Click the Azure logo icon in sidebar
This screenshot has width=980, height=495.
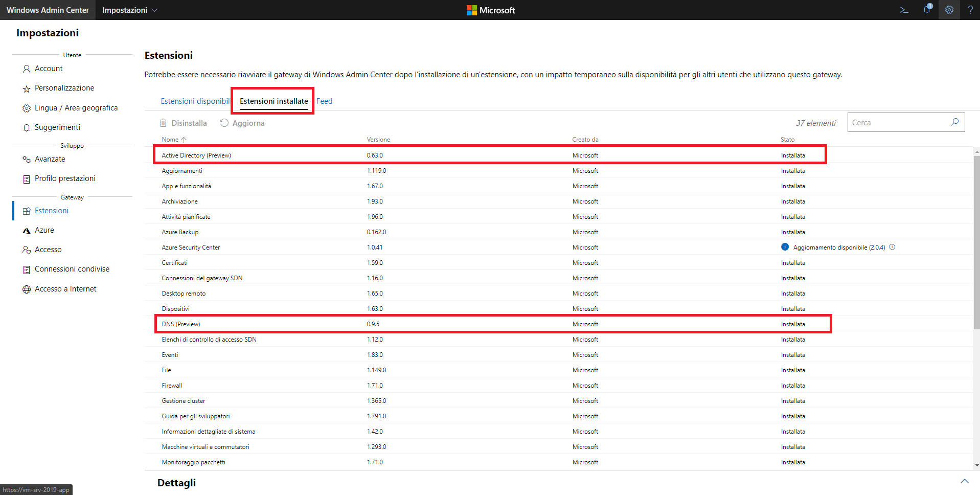[27, 231]
